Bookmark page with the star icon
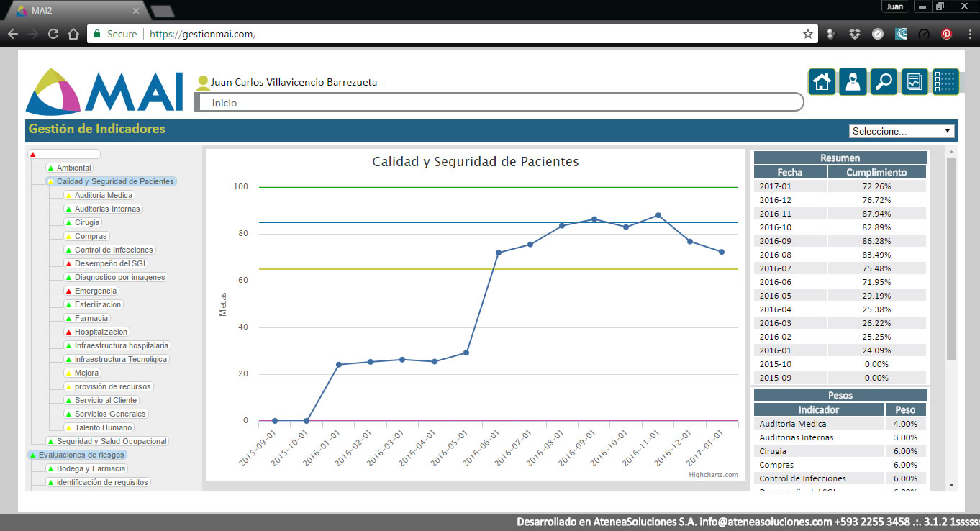The height and width of the screenshot is (531, 980). click(x=808, y=34)
